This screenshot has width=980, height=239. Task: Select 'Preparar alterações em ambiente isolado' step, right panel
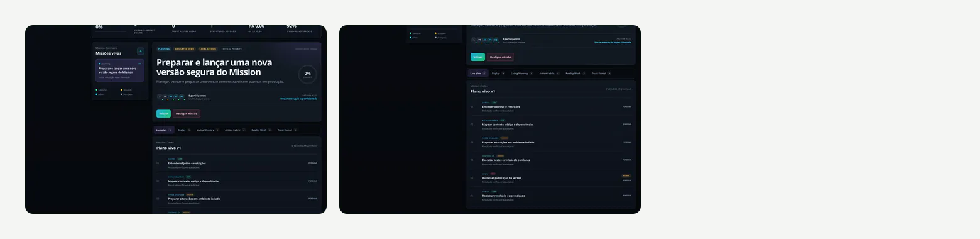point(551,142)
